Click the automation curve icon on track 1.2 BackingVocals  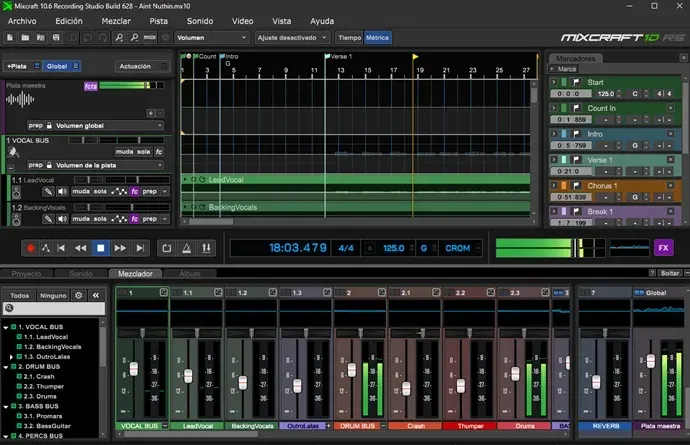coord(119,219)
